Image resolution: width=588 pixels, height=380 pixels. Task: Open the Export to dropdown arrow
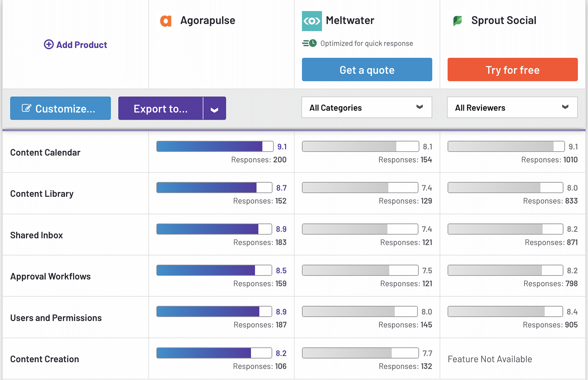(215, 109)
